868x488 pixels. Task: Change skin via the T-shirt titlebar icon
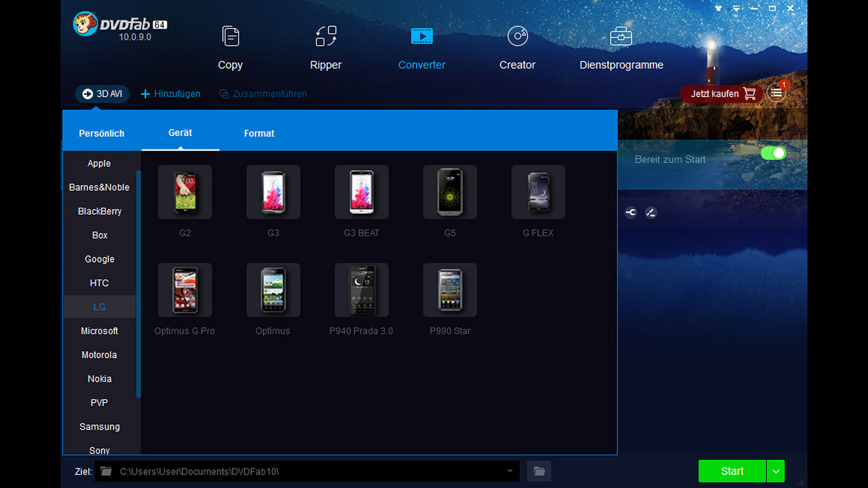click(x=718, y=8)
